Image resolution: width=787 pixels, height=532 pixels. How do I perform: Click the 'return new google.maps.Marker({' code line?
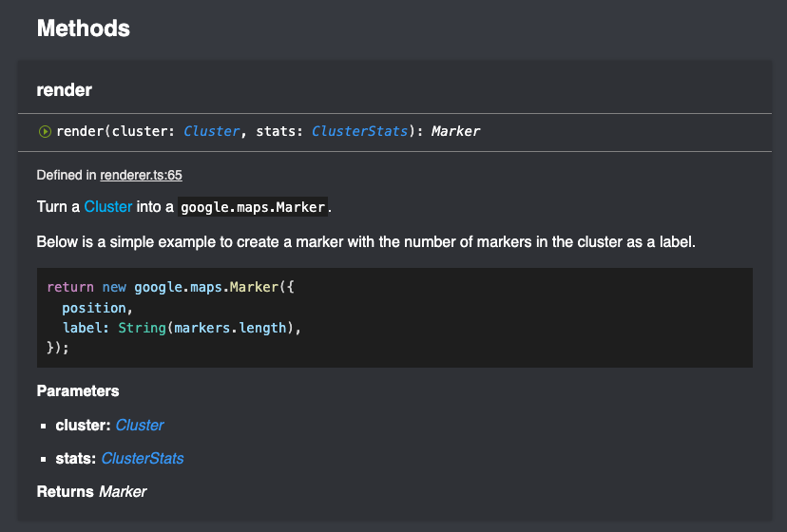(171, 287)
